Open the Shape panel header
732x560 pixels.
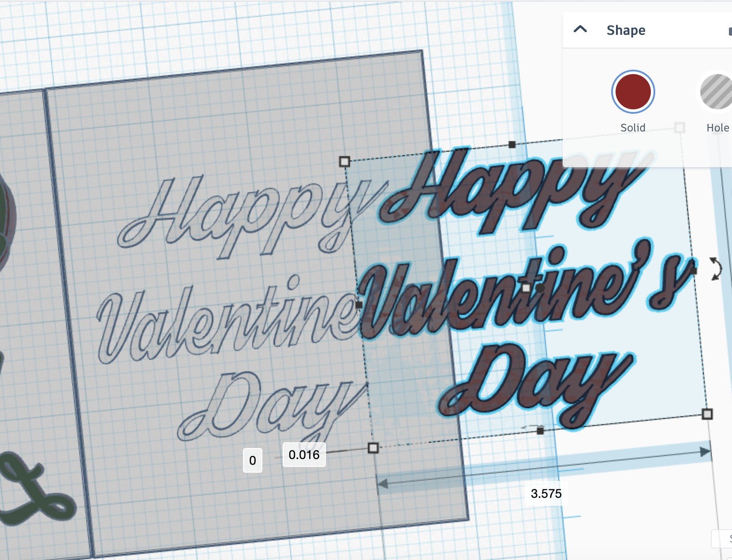626,30
